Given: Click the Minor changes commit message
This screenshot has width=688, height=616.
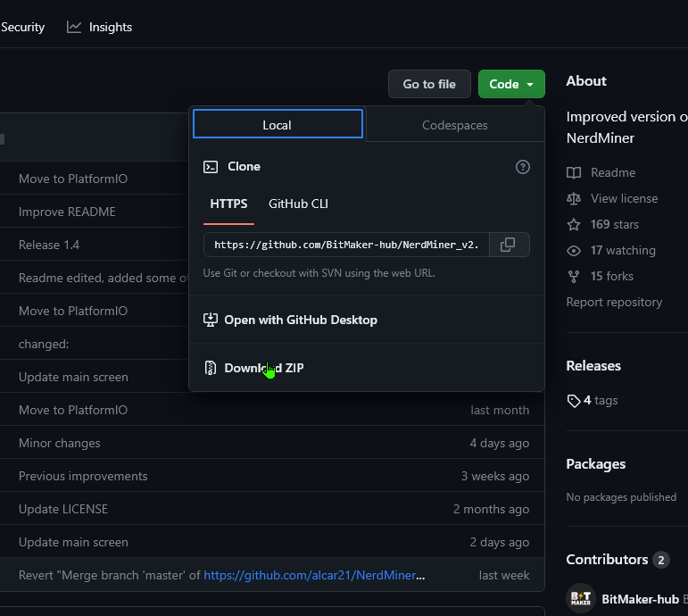Looking at the screenshot, I should tap(60, 443).
